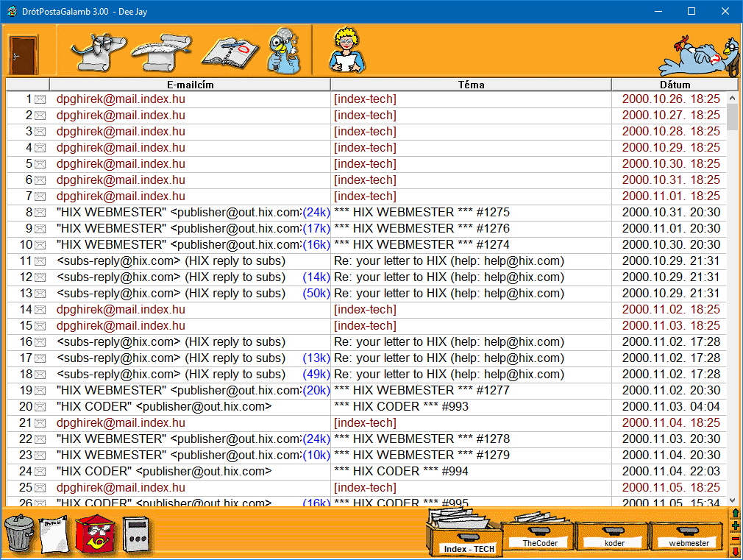Screen dimensions: 743x560
Task: Click the red minus folder button
Action: (x=735, y=539)
